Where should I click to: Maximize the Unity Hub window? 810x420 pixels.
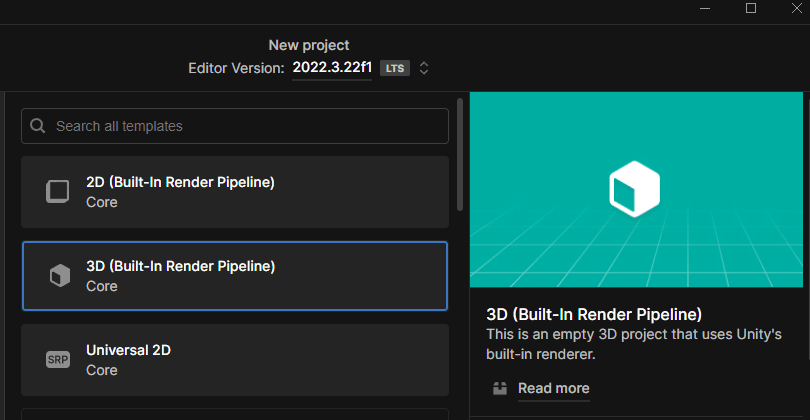[751, 8]
